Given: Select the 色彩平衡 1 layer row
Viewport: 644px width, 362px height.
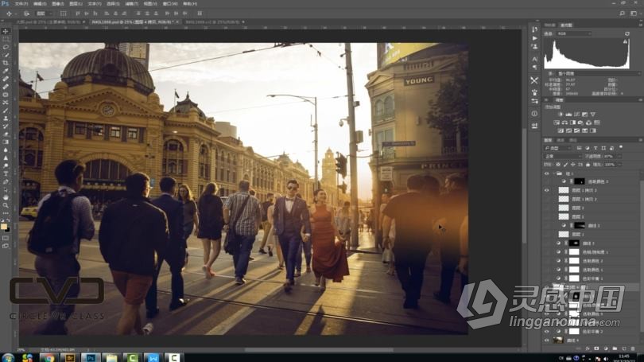Looking at the screenshot, I should point(591,278).
